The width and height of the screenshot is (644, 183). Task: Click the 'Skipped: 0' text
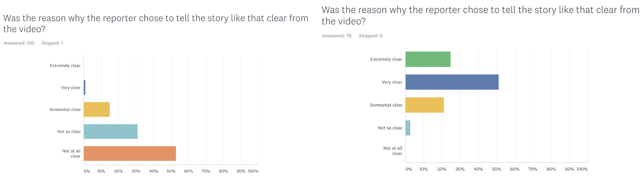(370, 36)
